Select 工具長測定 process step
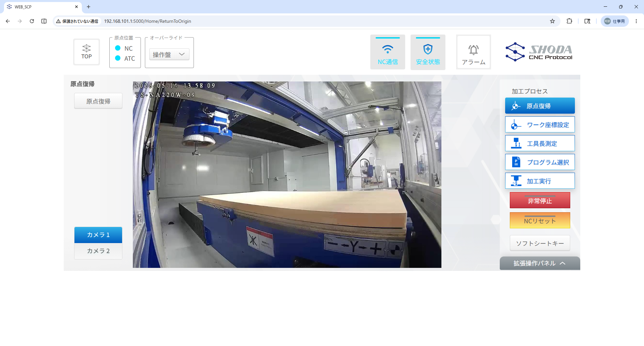644x346 pixels. (540, 143)
